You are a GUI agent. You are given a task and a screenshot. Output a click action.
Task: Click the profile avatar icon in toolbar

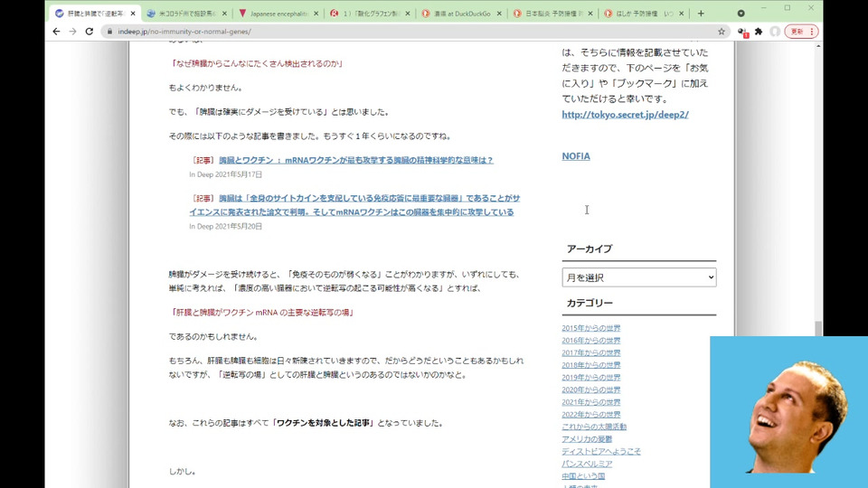click(x=775, y=32)
